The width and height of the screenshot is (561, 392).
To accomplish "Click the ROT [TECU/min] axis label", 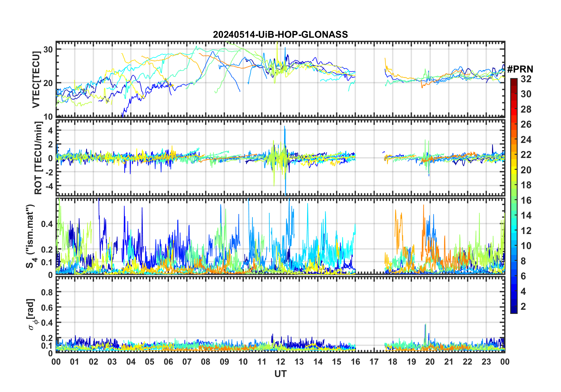I will (x=38, y=158).
